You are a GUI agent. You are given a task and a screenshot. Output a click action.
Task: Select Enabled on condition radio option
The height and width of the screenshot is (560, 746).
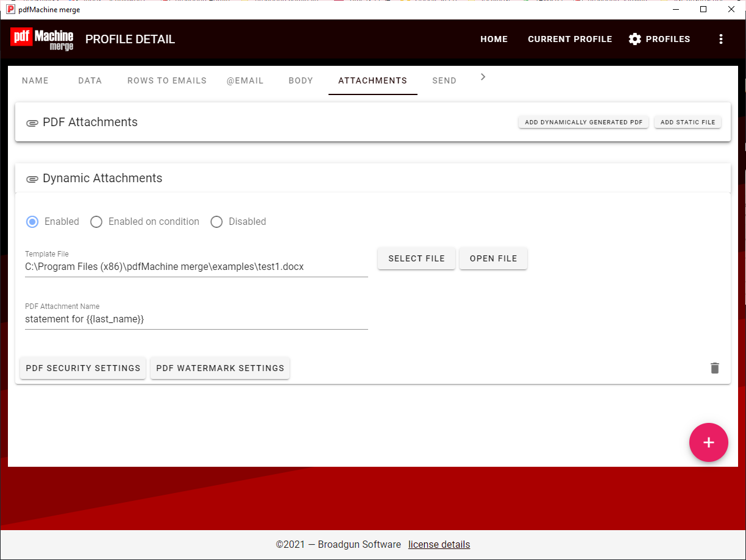[96, 222]
